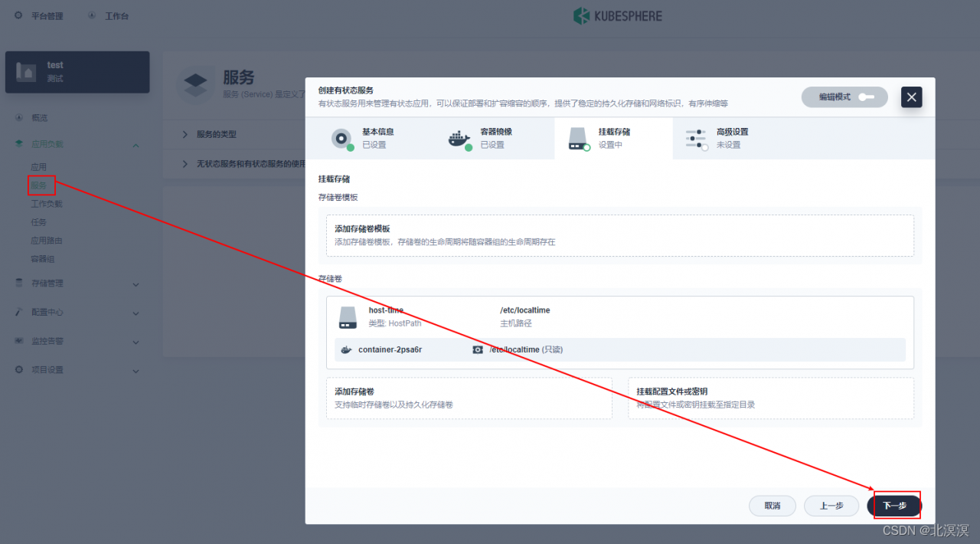Open 任务 in the sidebar
The height and width of the screenshot is (544, 980).
(x=38, y=222)
